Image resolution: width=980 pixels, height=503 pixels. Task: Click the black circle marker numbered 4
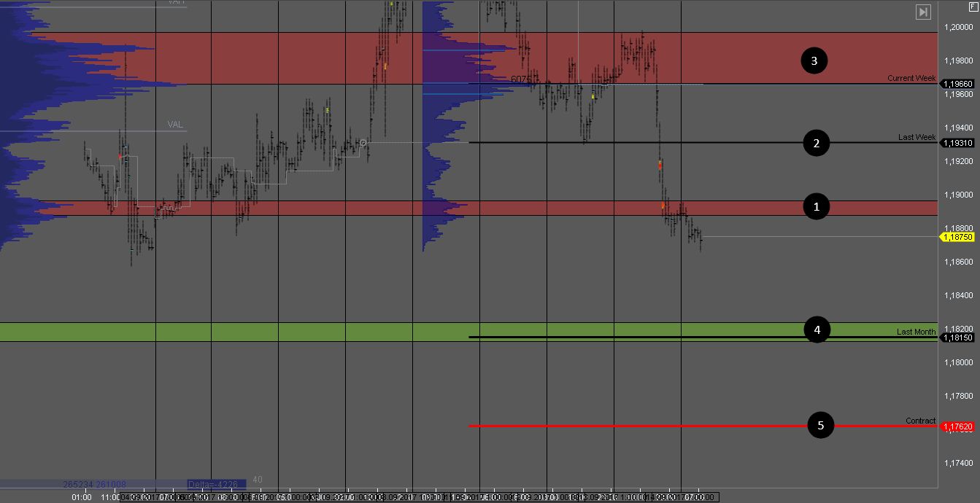(x=817, y=330)
